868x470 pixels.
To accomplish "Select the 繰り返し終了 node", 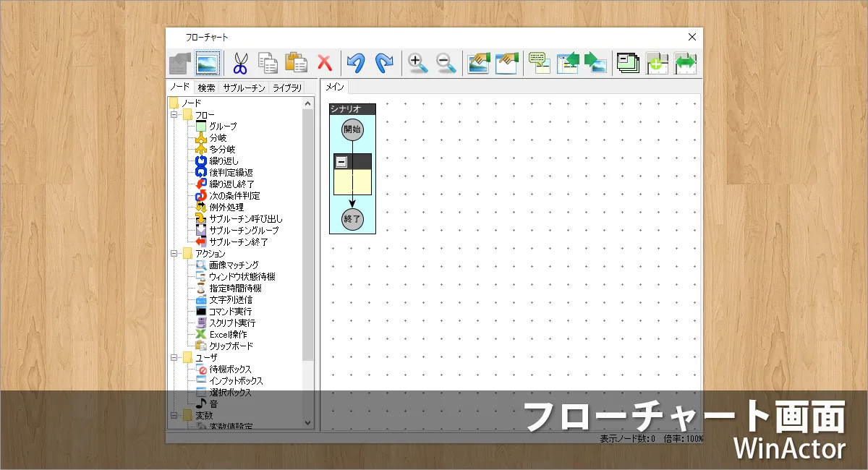I will click(232, 184).
